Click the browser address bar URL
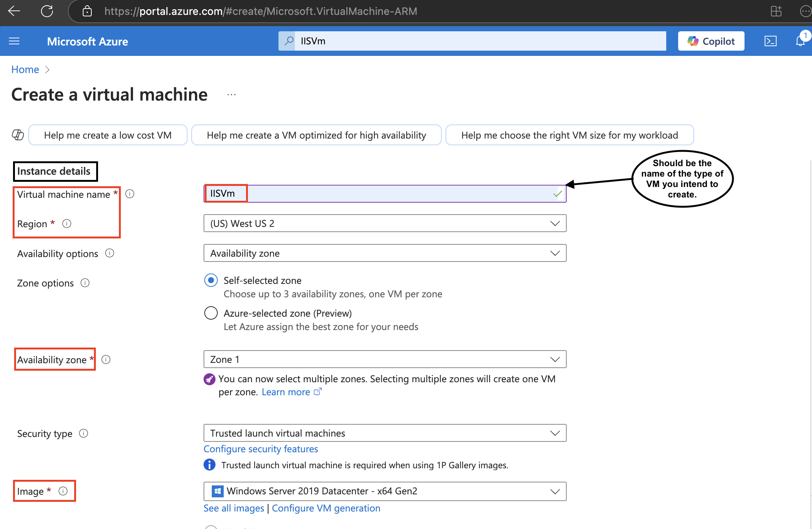812x529 pixels. (261, 11)
